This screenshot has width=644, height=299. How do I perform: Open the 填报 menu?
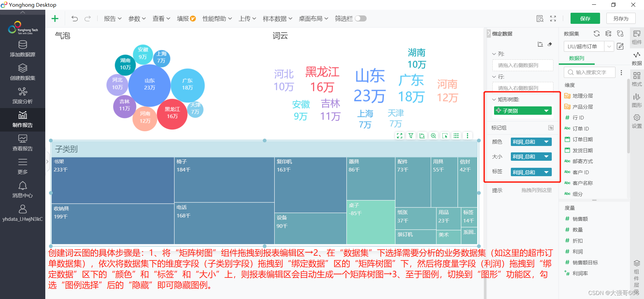pyautogui.click(x=186, y=19)
